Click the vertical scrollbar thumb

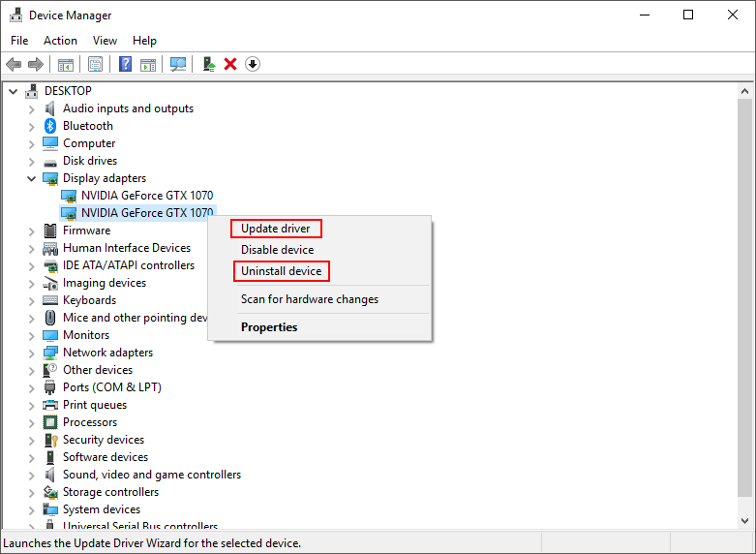pyautogui.click(x=745, y=296)
